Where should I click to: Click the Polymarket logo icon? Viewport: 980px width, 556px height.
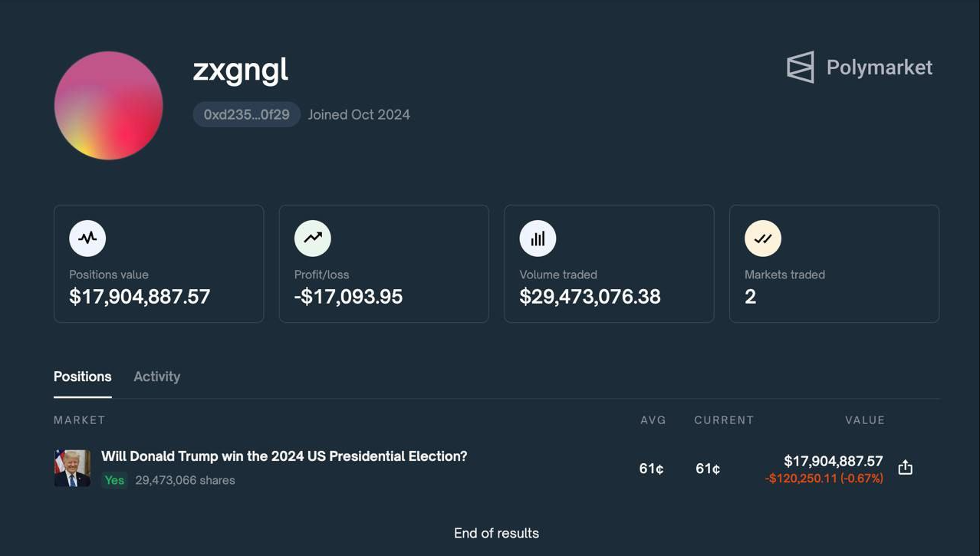click(801, 67)
